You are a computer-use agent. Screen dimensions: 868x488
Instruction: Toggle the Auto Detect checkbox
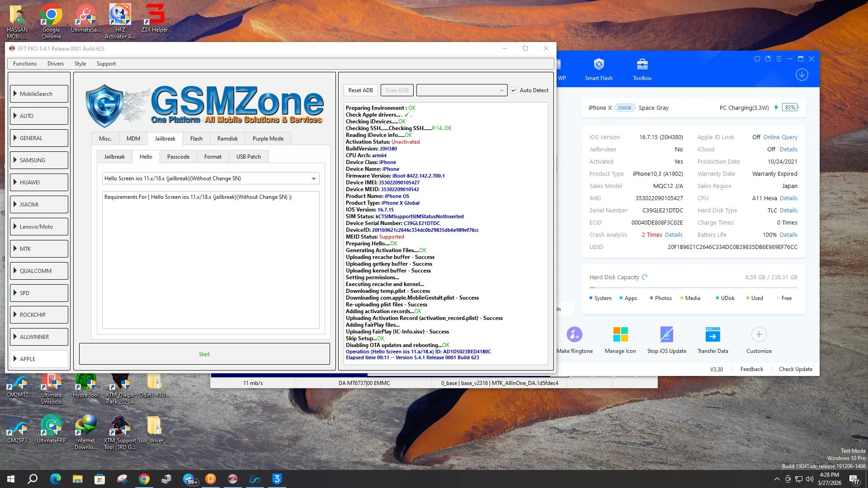[514, 90]
